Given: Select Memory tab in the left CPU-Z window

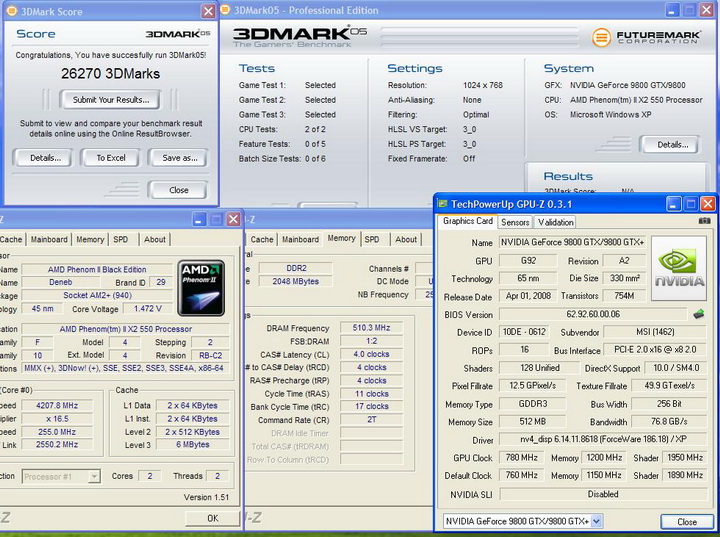Looking at the screenshot, I should pyautogui.click(x=90, y=239).
